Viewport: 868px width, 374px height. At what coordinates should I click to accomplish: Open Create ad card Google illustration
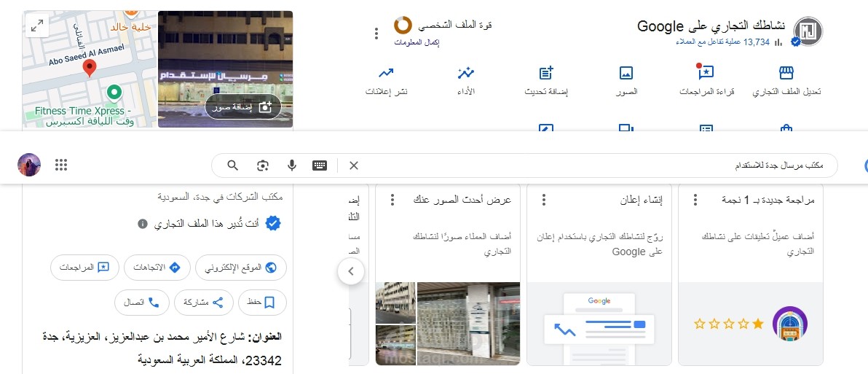point(599,324)
